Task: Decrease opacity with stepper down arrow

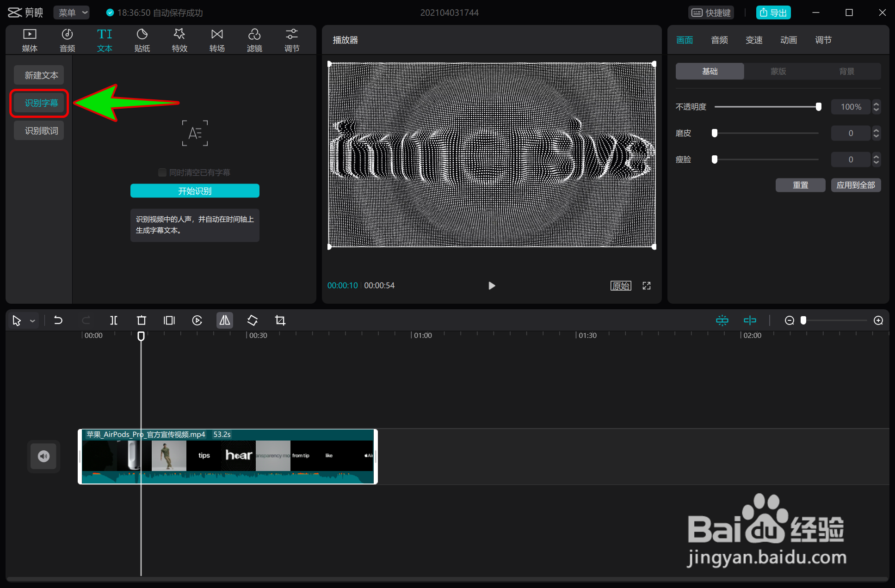Action: [876, 110]
